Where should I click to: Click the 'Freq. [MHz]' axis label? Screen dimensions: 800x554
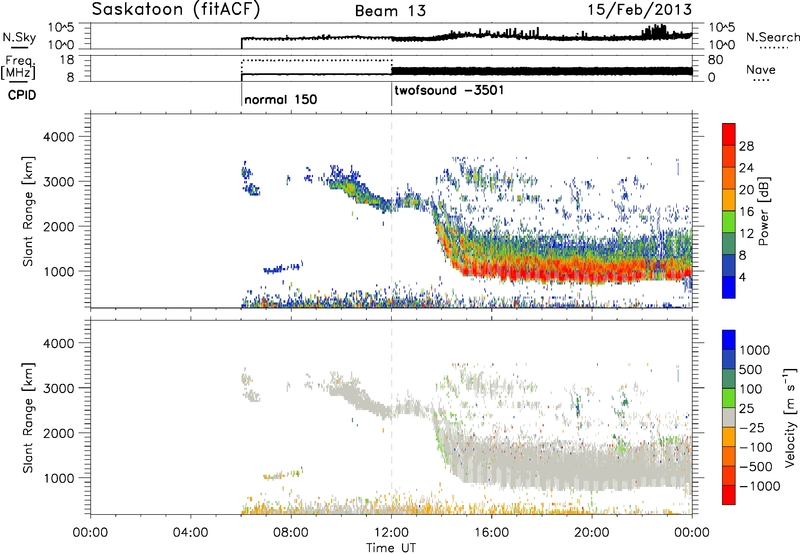pyautogui.click(x=19, y=67)
